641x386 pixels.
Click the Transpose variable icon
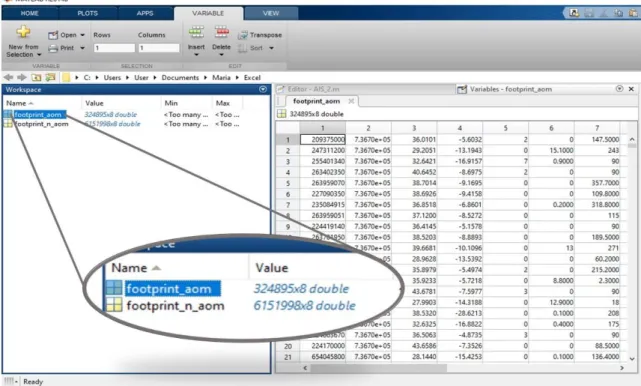pyautogui.click(x=243, y=35)
